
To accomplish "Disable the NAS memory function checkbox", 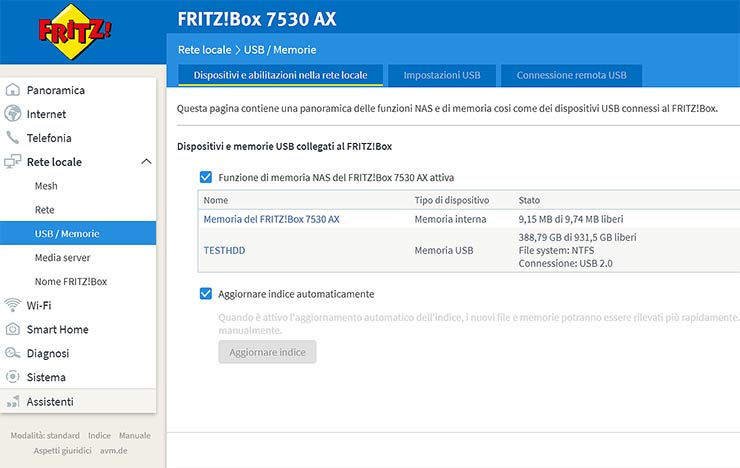I will 206,177.
